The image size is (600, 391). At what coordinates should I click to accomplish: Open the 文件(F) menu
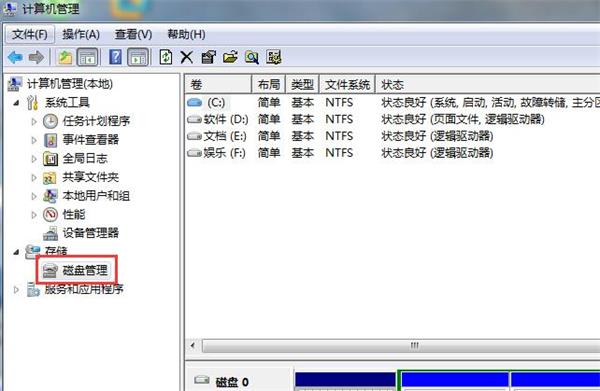(30, 35)
